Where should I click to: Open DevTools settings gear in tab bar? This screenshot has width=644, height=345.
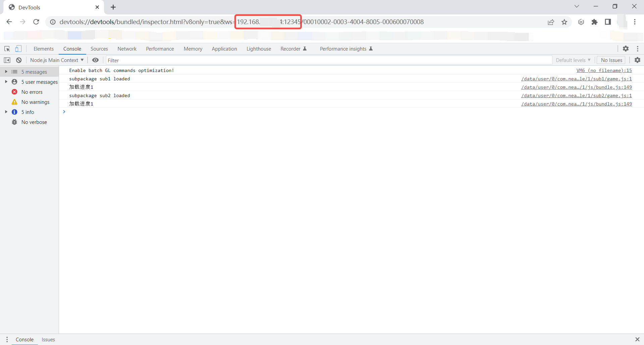click(x=626, y=49)
